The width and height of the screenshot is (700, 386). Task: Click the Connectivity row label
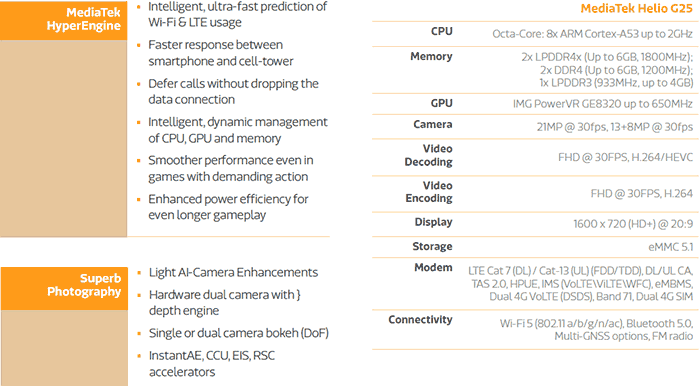pyautogui.click(x=420, y=320)
